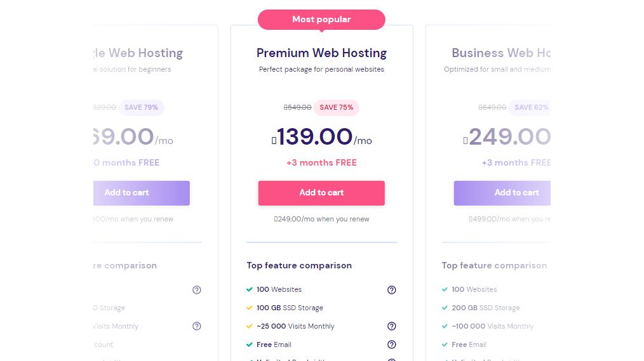Click yellow check beside 100 GB SSD Storage
This screenshot has height=361, width=644.
coord(250,308)
